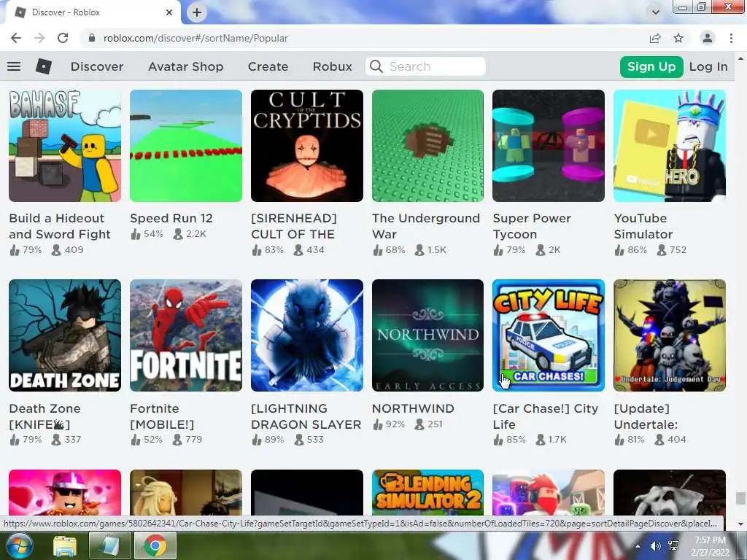Image resolution: width=747 pixels, height=560 pixels.
Task: Open the Lightning Dragon Slayer thumbnail
Action: click(307, 335)
